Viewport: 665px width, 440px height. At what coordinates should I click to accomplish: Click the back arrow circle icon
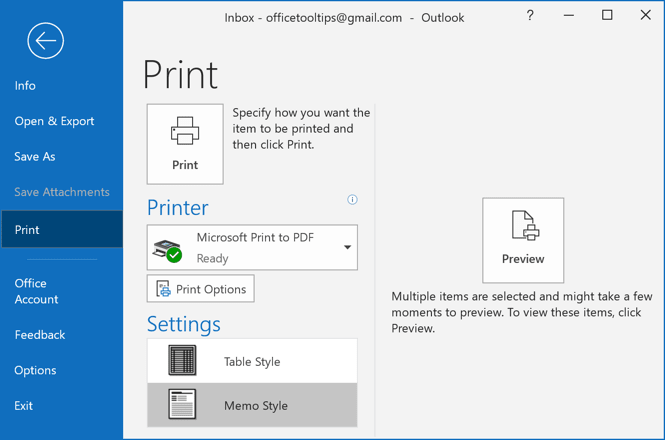point(45,41)
